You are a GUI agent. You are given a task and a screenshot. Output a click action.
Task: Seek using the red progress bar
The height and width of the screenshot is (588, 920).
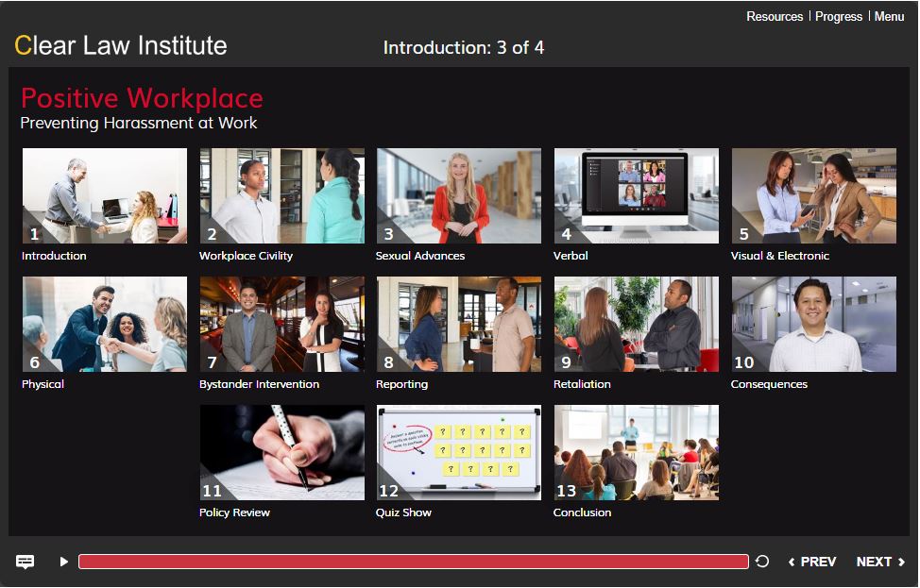(x=416, y=561)
